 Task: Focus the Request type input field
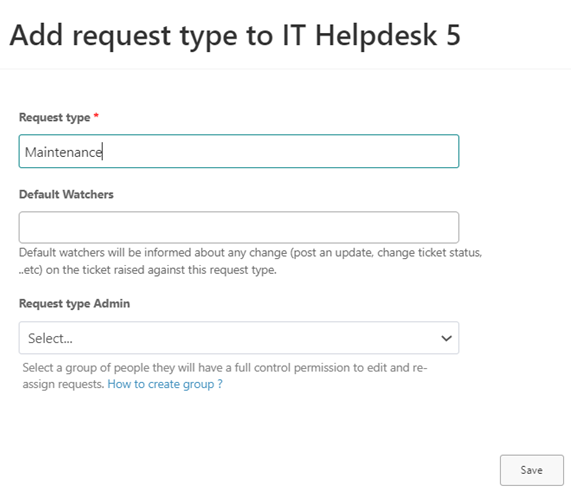239,151
